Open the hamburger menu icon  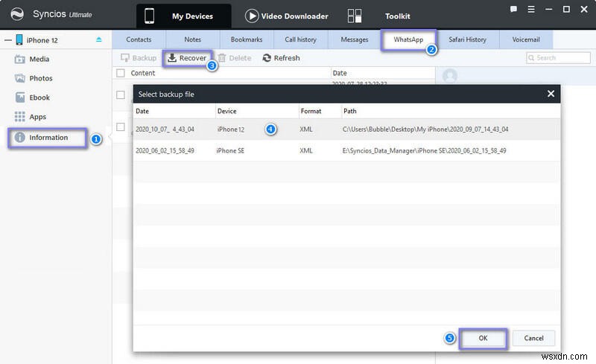pyautogui.click(x=531, y=10)
